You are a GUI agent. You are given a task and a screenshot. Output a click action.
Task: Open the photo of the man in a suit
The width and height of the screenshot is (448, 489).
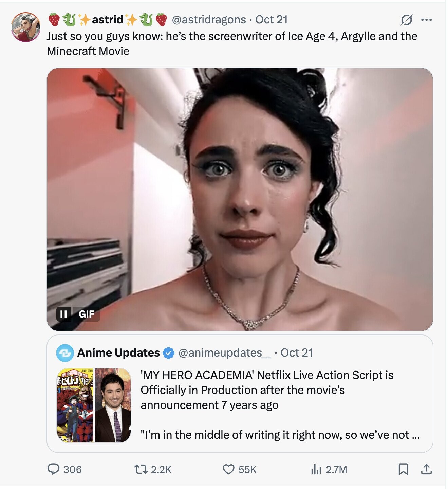pos(113,405)
